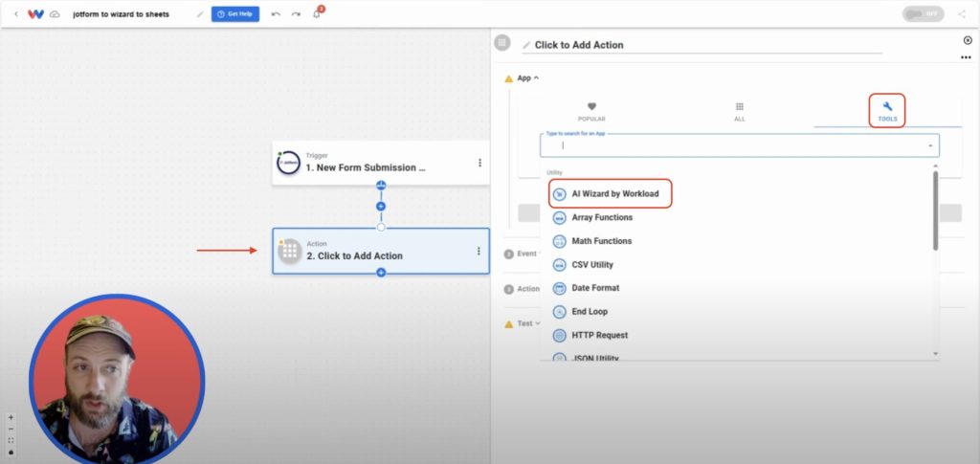The height and width of the screenshot is (464, 980).
Task: Click the Get Help button
Action: 235,13
